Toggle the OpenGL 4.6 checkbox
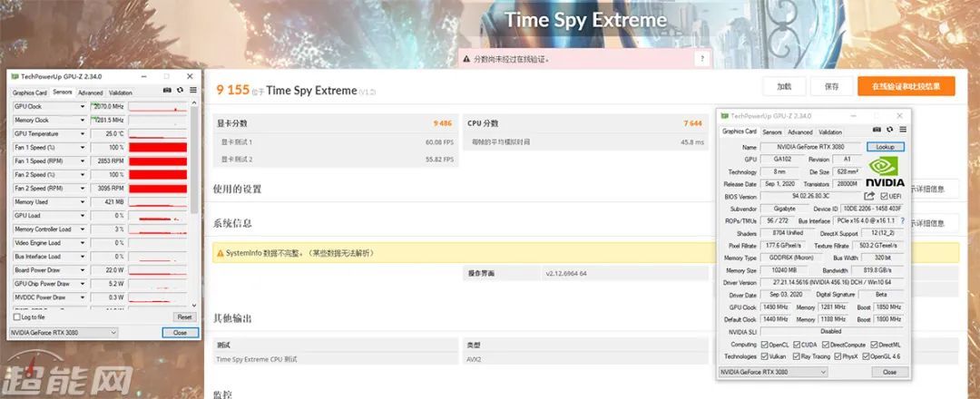 click(866, 356)
